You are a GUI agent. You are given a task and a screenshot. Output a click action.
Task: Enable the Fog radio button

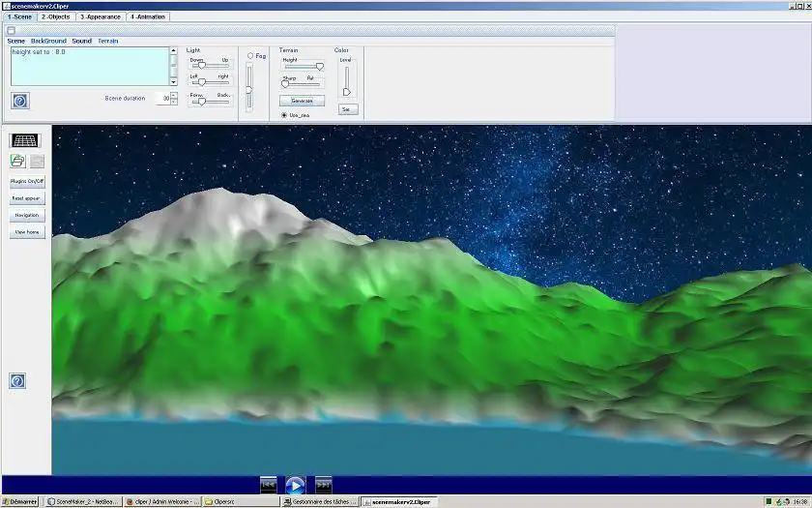[250, 55]
